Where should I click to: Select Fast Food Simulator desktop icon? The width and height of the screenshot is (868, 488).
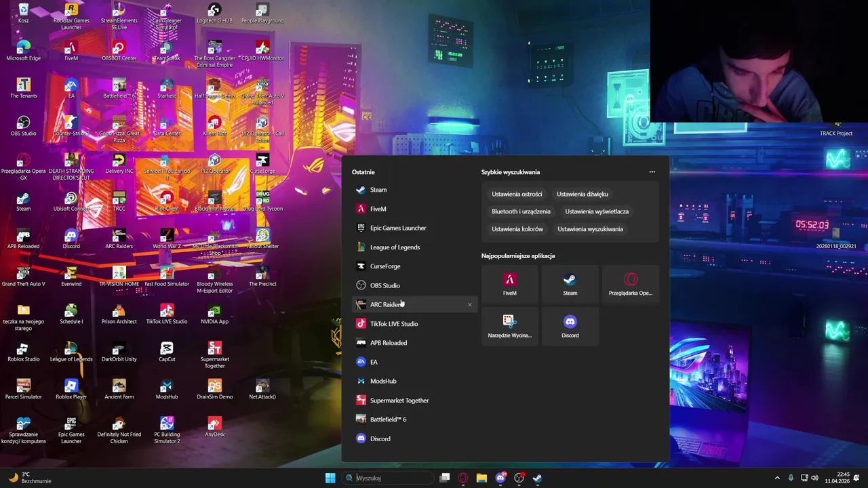tap(167, 277)
